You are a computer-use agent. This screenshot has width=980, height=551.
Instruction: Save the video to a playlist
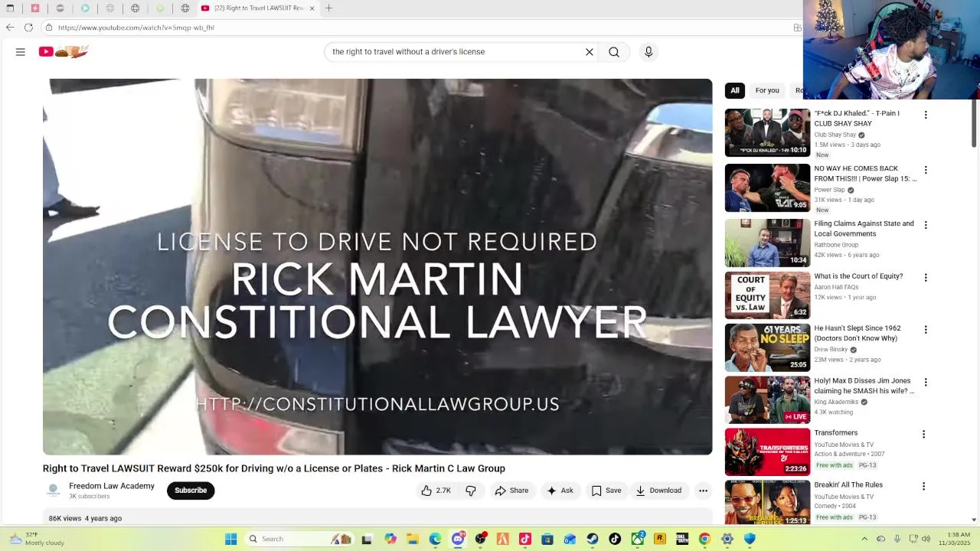point(606,491)
